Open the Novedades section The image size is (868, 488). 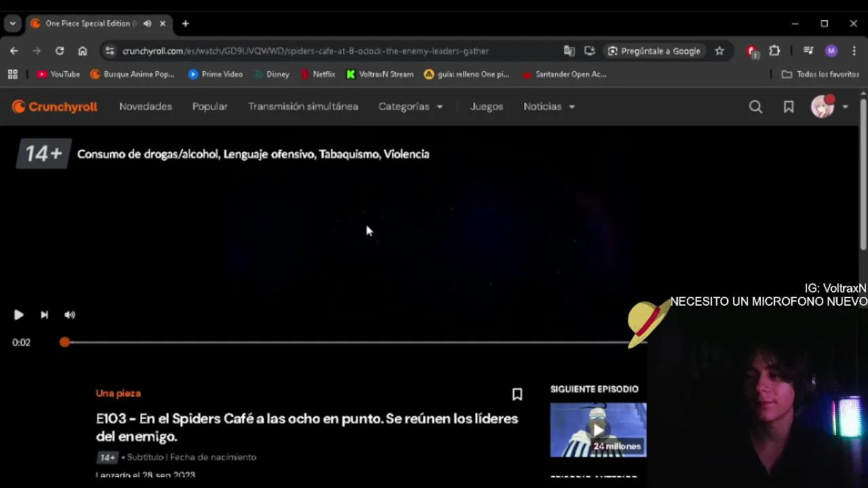(146, 106)
